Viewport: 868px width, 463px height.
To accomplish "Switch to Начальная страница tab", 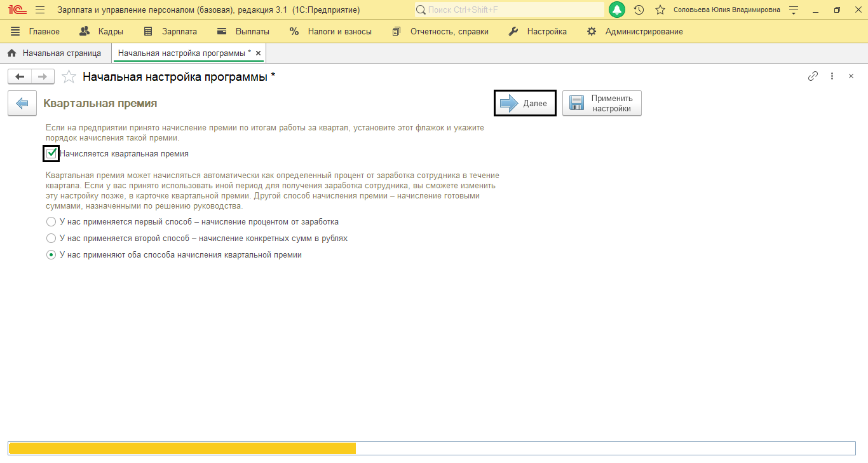I will click(x=55, y=53).
